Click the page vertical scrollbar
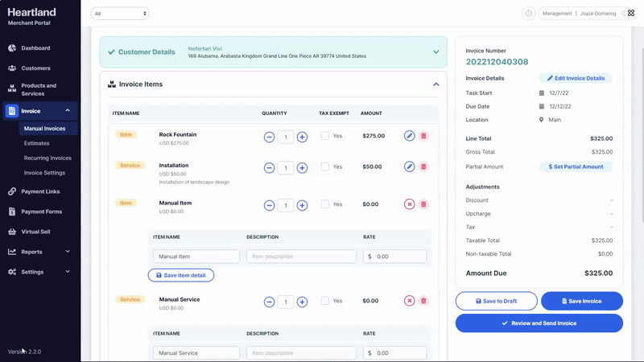This screenshot has height=362, width=644. point(641,121)
